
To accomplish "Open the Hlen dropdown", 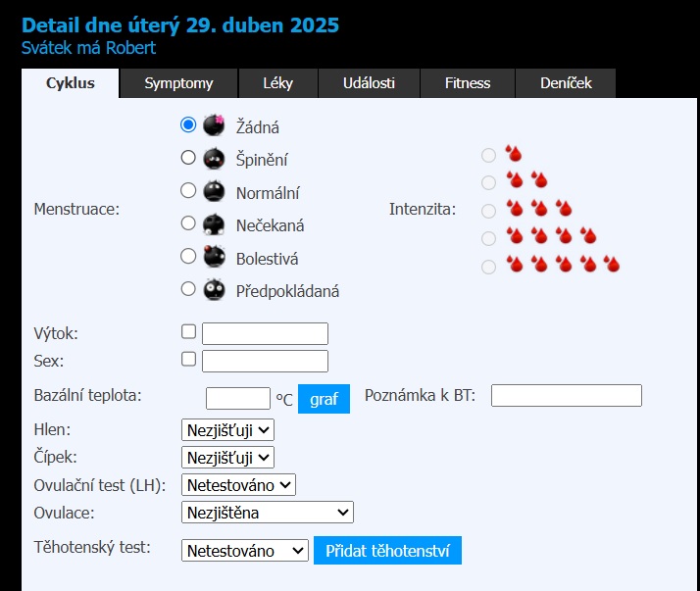I will click(227, 429).
